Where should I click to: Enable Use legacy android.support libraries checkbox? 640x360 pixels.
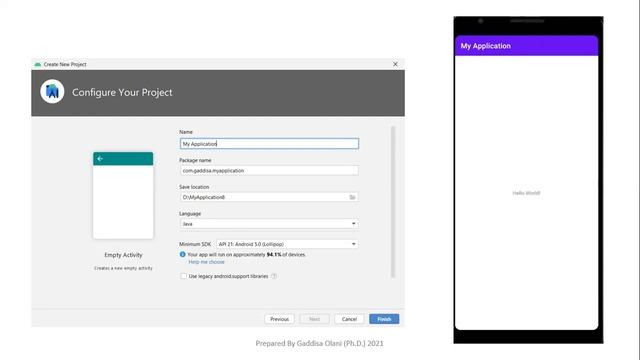click(183, 276)
